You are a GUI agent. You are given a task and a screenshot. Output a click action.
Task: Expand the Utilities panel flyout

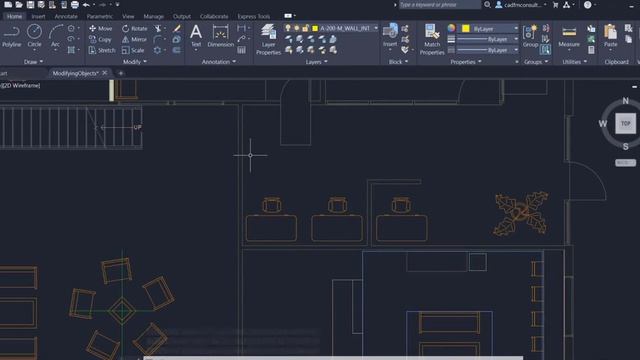tap(575, 62)
